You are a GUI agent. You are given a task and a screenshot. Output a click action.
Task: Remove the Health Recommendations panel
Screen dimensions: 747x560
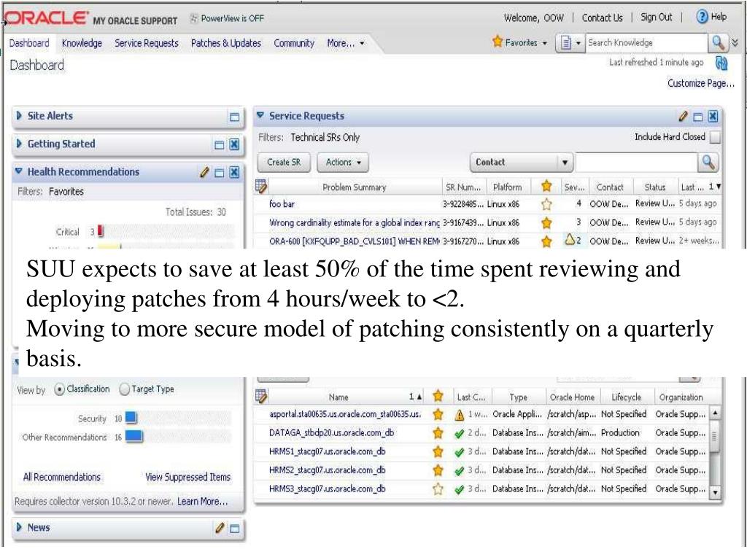[x=234, y=172]
